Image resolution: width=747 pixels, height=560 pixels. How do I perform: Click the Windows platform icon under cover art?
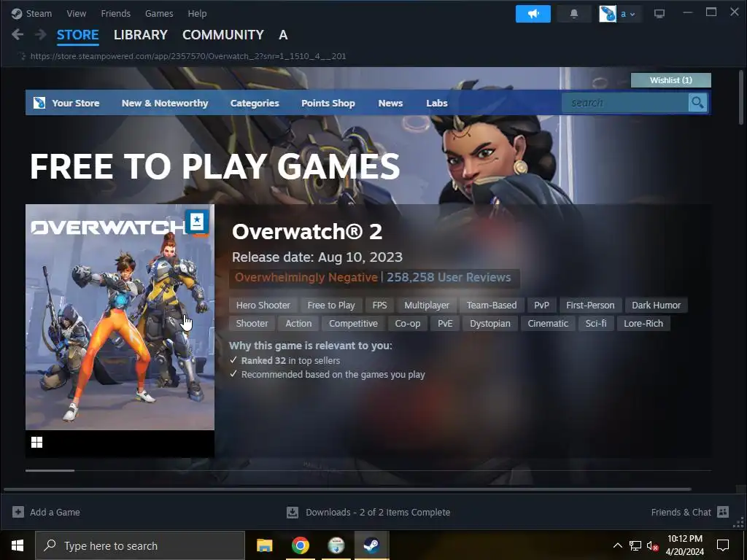36,443
